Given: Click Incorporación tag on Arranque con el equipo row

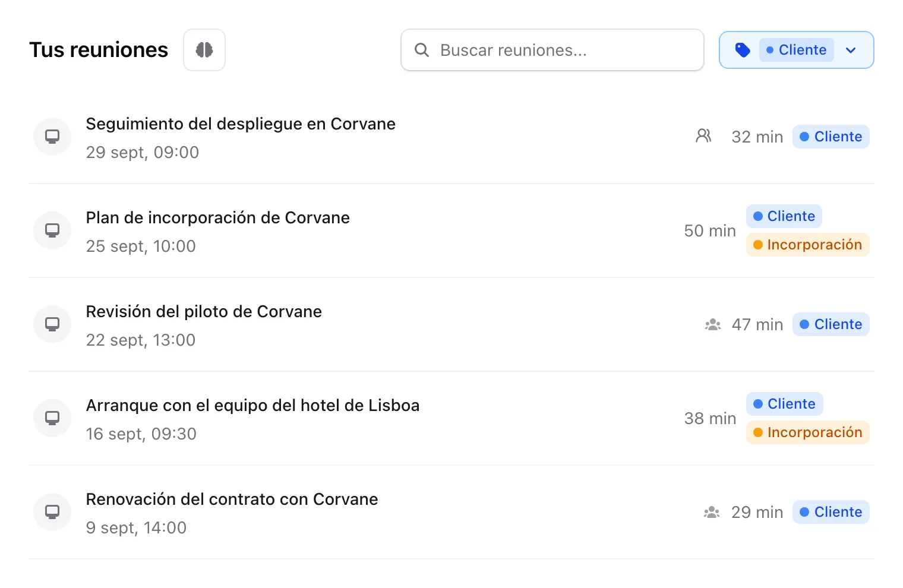Looking at the screenshot, I should 808,432.
